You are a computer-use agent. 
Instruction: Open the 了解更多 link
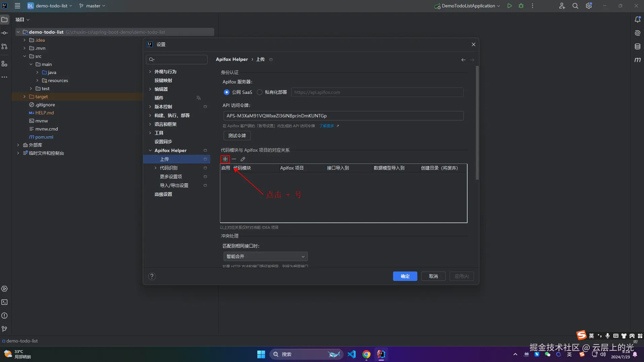pos(327,126)
